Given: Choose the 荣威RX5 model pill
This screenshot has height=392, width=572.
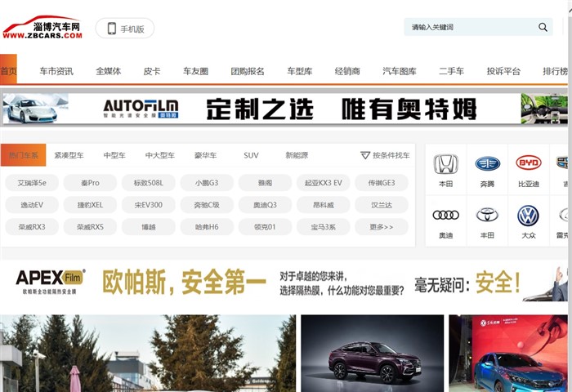Looking at the screenshot, I should [x=90, y=227].
